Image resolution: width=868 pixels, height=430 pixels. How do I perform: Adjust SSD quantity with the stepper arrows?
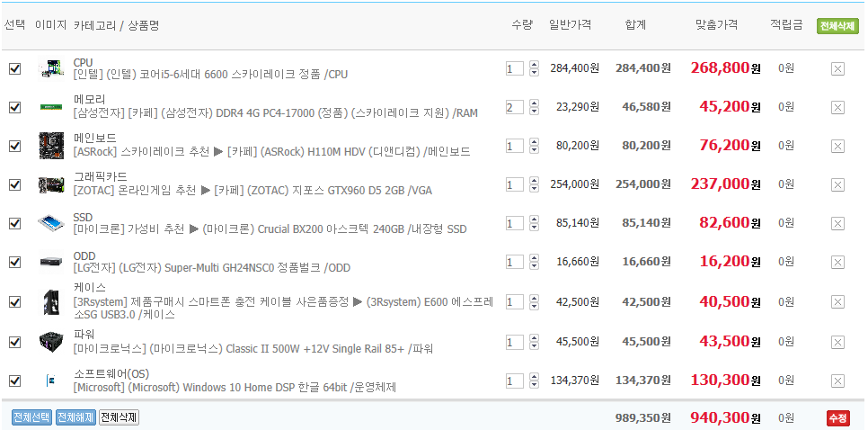point(534,223)
